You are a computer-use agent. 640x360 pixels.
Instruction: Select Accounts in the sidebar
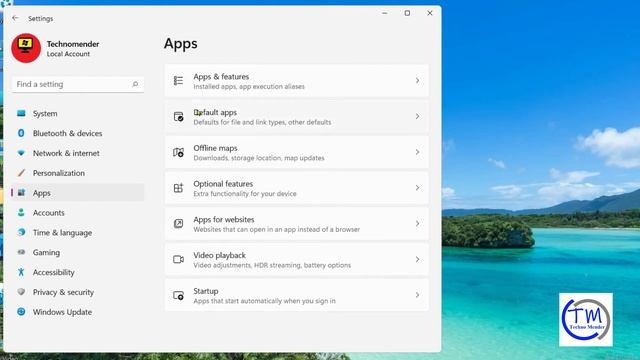pyautogui.click(x=78, y=213)
